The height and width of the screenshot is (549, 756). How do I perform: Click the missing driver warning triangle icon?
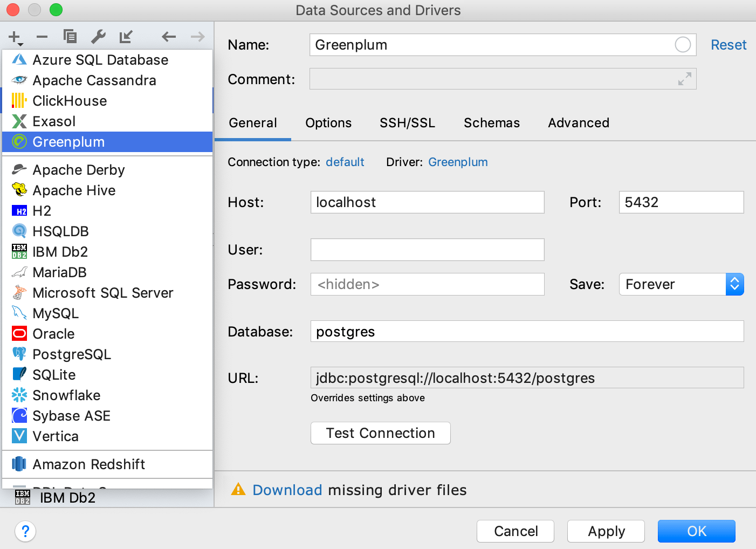click(238, 489)
